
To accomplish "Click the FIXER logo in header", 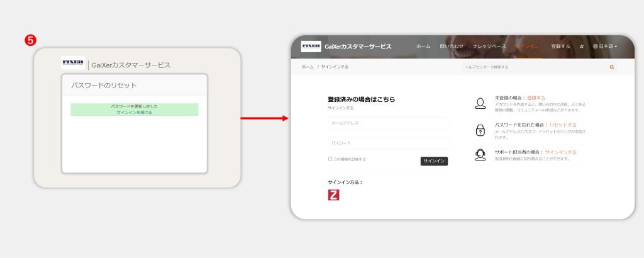I will 311,47.
